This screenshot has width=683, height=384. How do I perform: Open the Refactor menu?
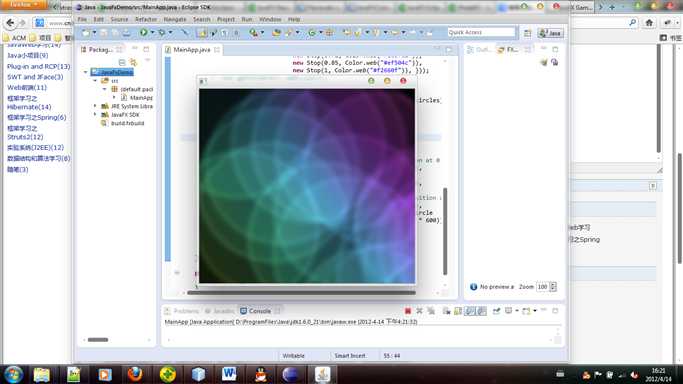pos(145,19)
